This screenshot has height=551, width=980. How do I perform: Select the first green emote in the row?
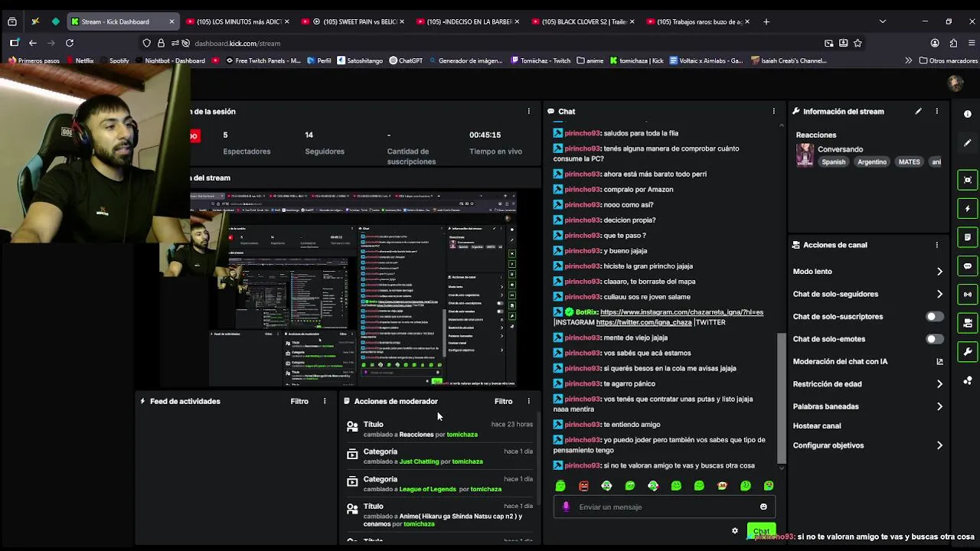click(x=560, y=486)
